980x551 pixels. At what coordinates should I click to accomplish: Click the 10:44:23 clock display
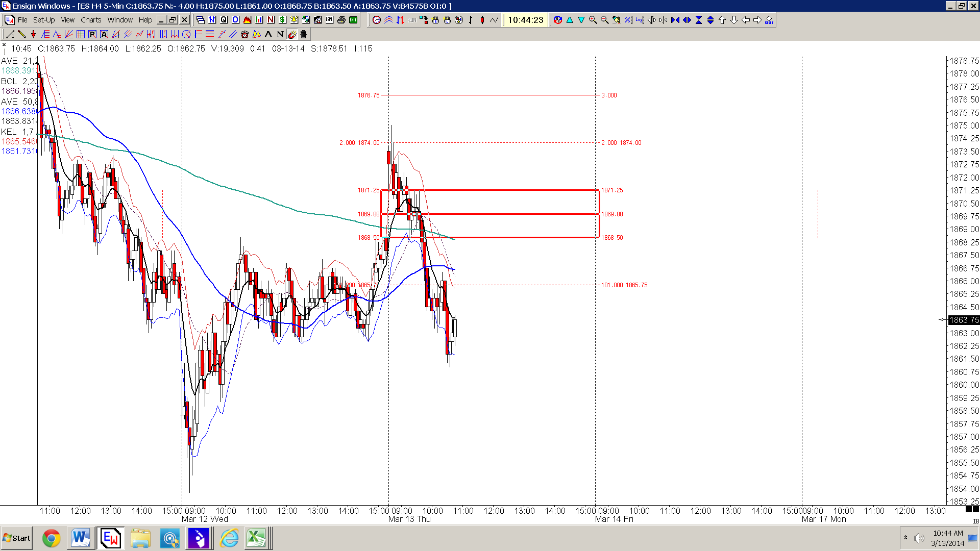(x=526, y=20)
